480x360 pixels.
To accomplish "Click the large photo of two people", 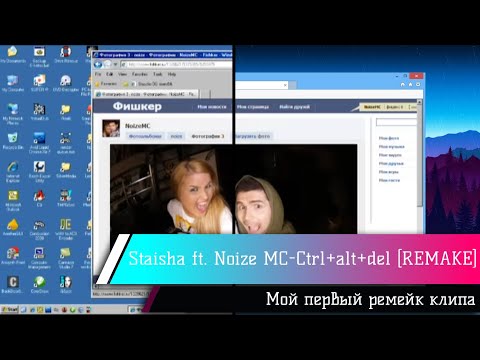I will (233, 189).
